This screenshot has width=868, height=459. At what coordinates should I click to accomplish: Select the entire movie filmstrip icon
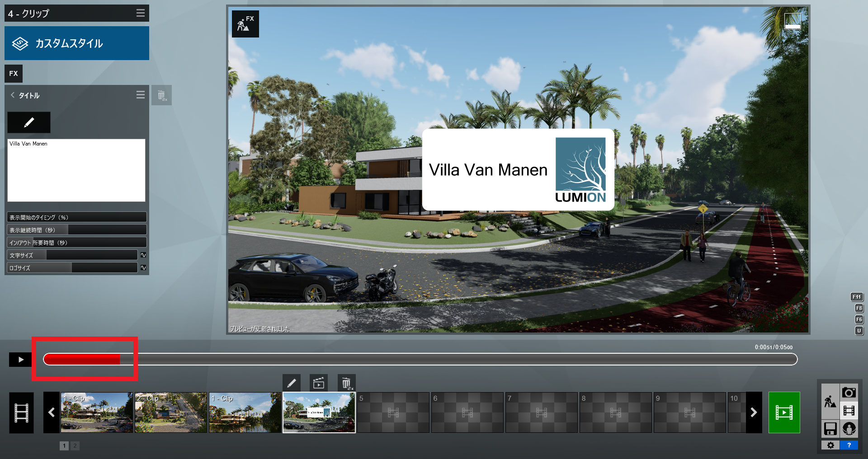point(21,412)
